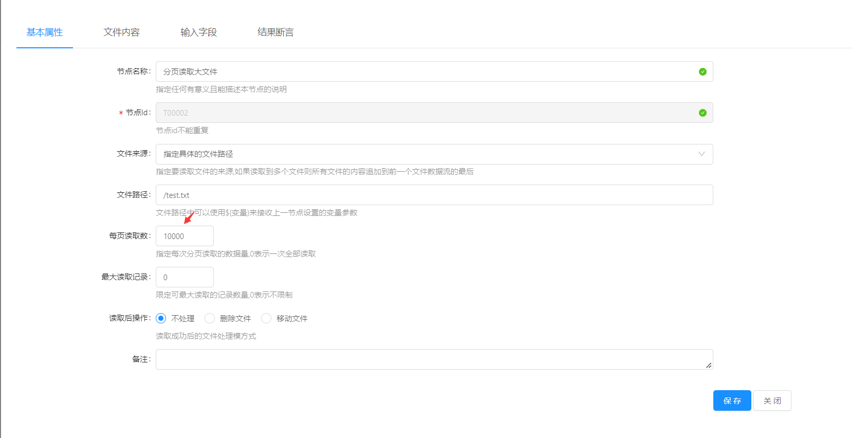Switch to the 文件内容 tab
868x438 pixels.
coord(121,32)
